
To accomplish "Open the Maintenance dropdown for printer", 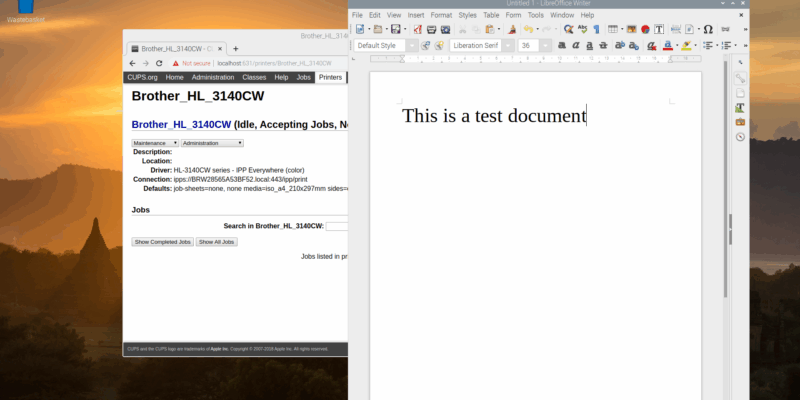I will tap(155, 143).
